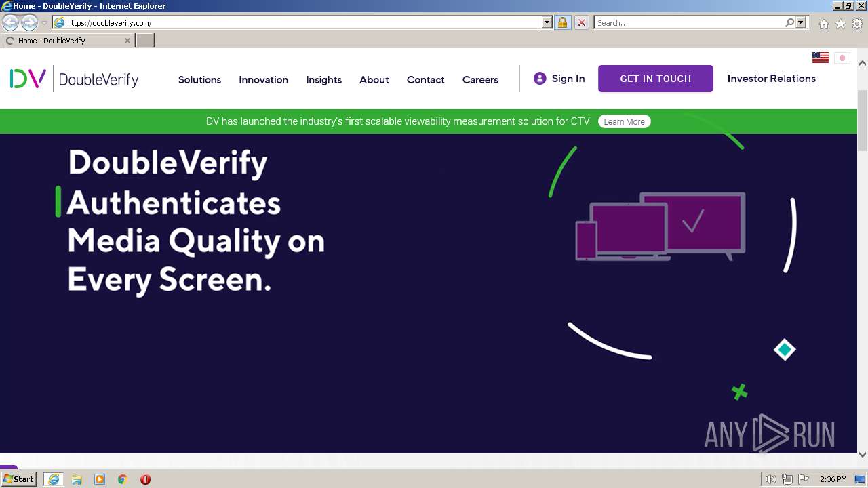
Task: Select the Japan flag language icon
Action: click(x=842, y=58)
